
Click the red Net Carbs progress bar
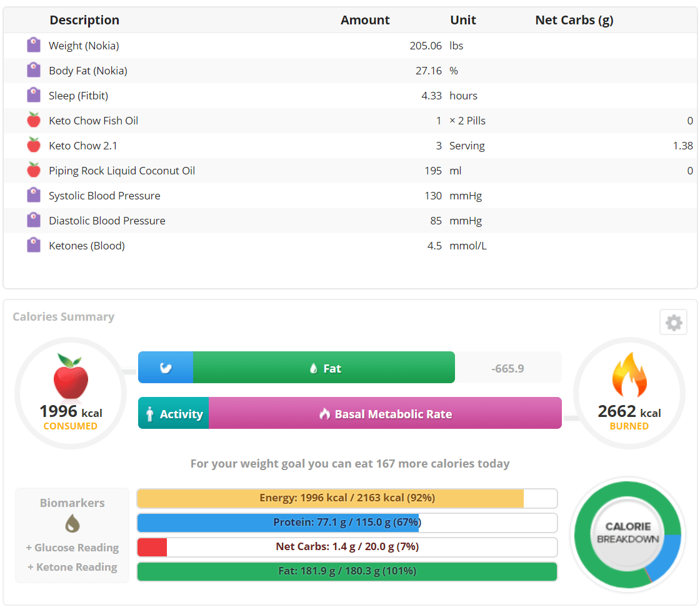click(x=347, y=547)
